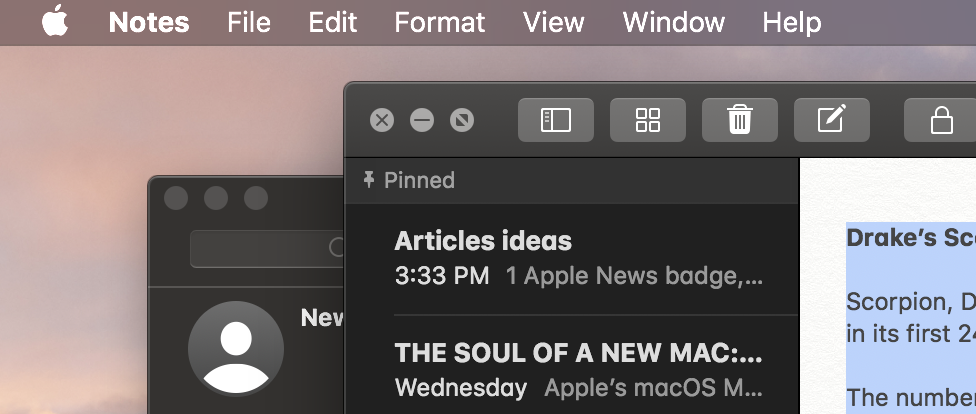Open the Window menu
Viewport: 976px width, 414px height.
[673, 22]
